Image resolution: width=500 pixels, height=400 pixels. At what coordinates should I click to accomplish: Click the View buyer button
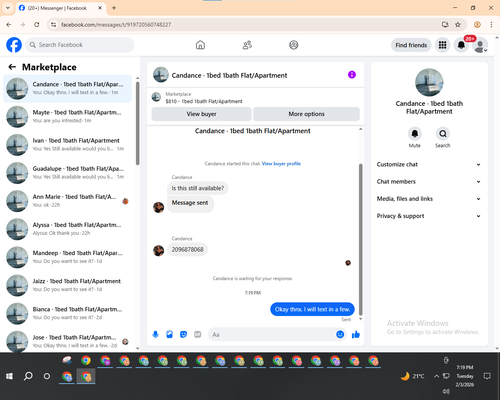201,114
